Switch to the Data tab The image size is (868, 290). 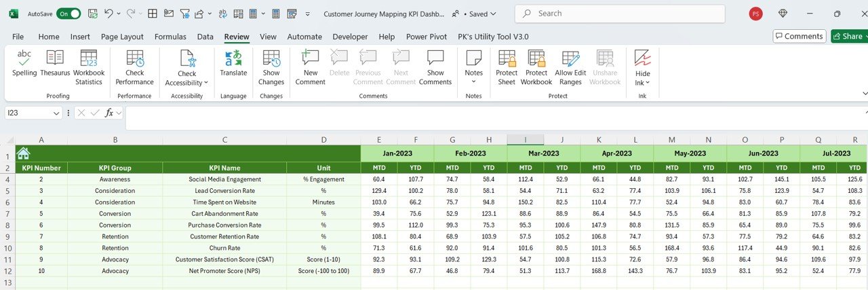(205, 37)
